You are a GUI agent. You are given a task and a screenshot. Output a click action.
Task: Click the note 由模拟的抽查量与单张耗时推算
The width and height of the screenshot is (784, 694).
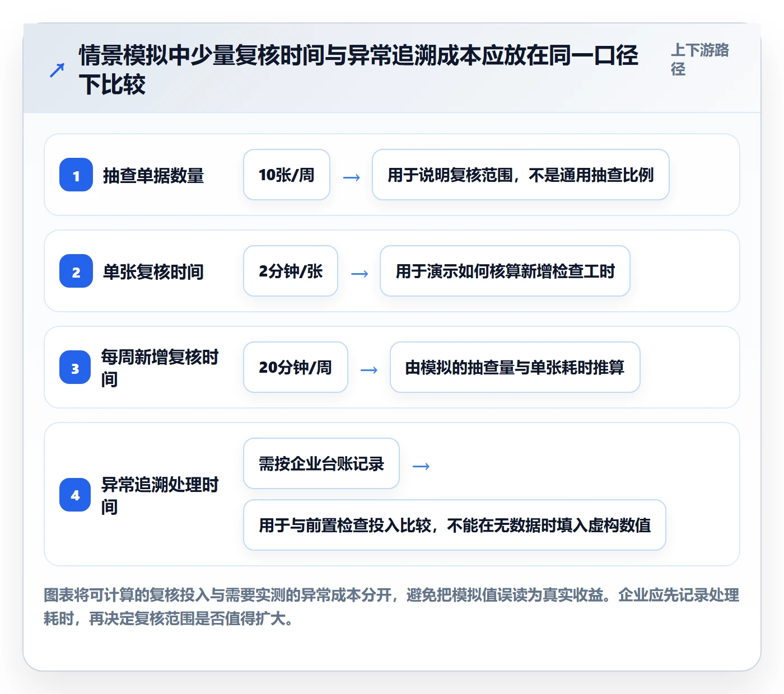click(x=515, y=367)
